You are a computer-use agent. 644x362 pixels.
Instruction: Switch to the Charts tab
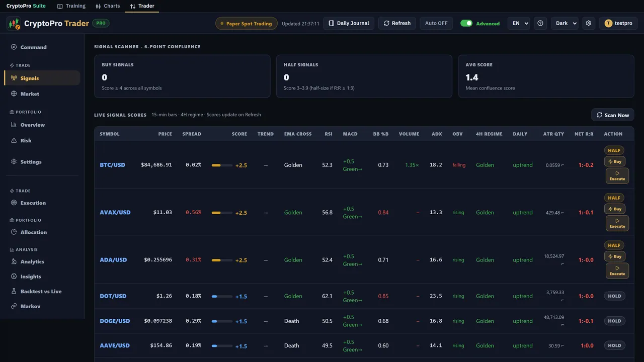pos(108,6)
